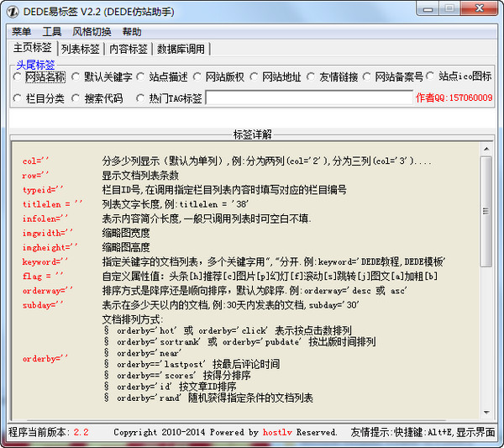
Task: Click the vertical scrollbar thumb in 标签详解
Action: tap(486, 211)
